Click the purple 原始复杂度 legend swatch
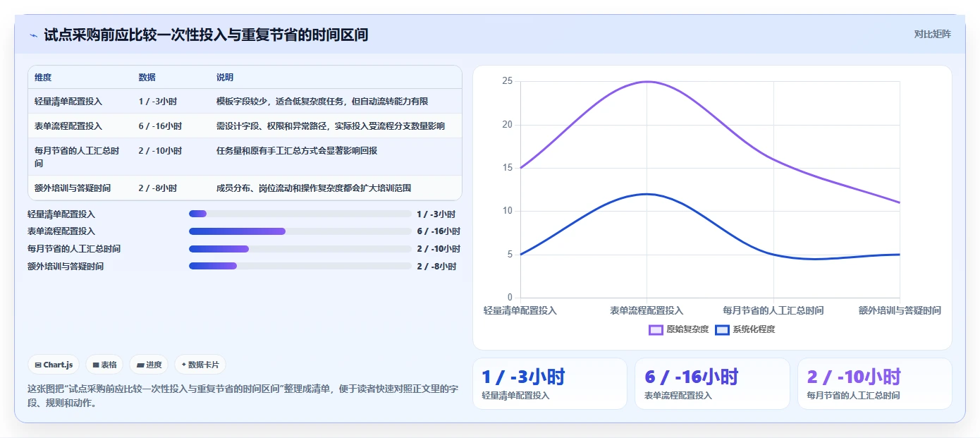Image resolution: width=980 pixels, height=438 pixels. click(656, 329)
